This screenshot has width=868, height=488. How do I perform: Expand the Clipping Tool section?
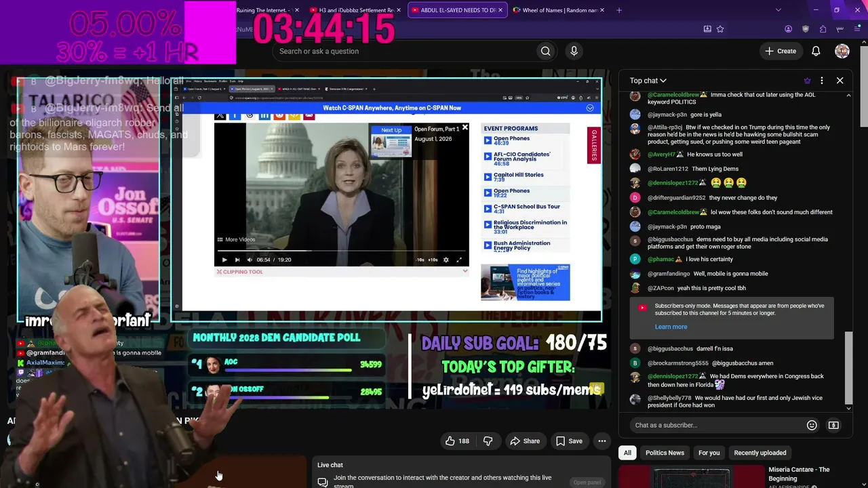click(x=465, y=271)
